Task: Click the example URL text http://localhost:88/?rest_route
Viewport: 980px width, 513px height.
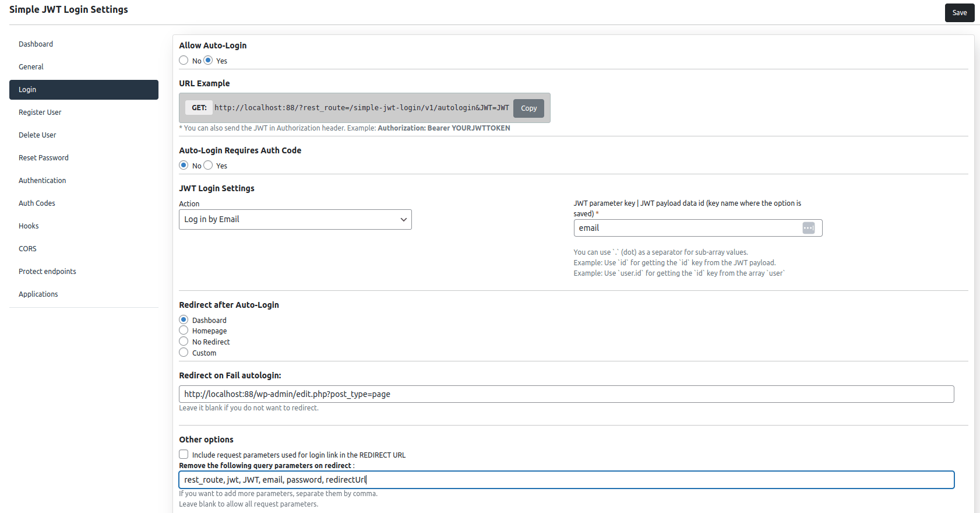Action: 361,108
